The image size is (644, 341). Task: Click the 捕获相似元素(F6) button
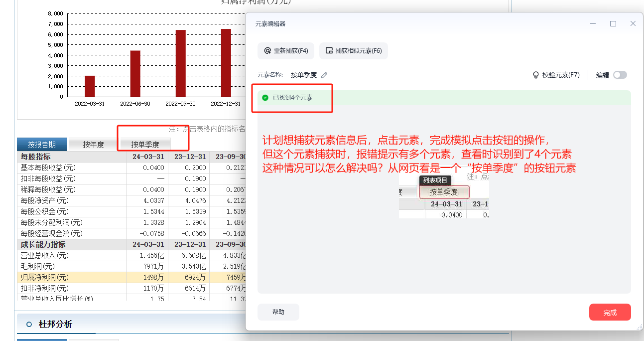click(354, 51)
